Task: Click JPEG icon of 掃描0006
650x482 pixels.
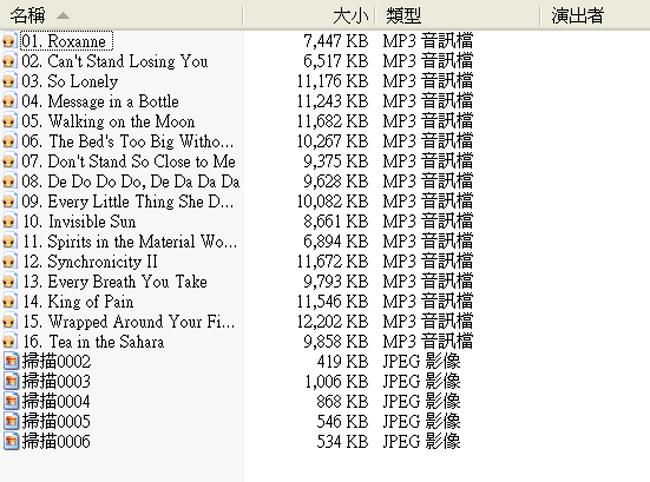Action: (x=11, y=441)
